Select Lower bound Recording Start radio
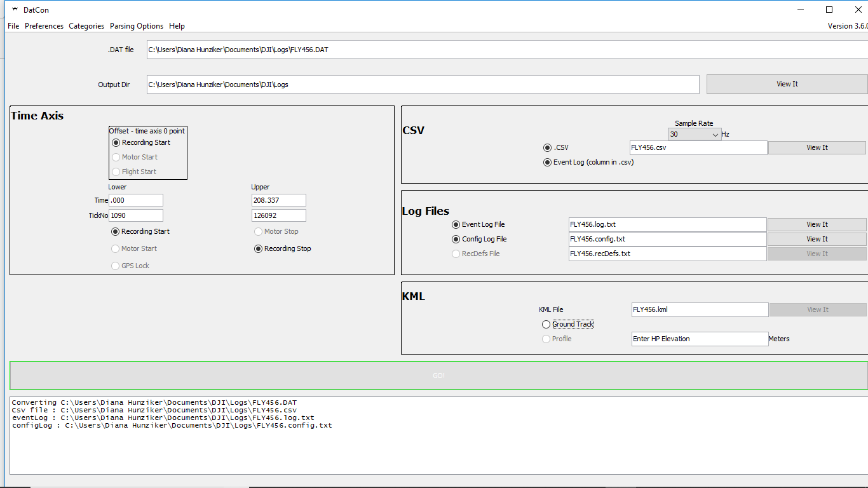Viewport: 868px width, 488px height. [x=116, y=231]
